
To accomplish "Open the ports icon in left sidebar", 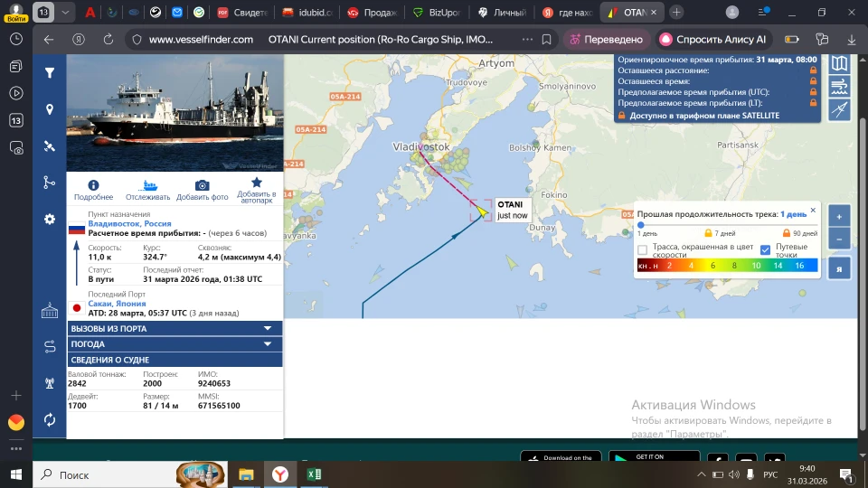I will (x=49, y=311).
